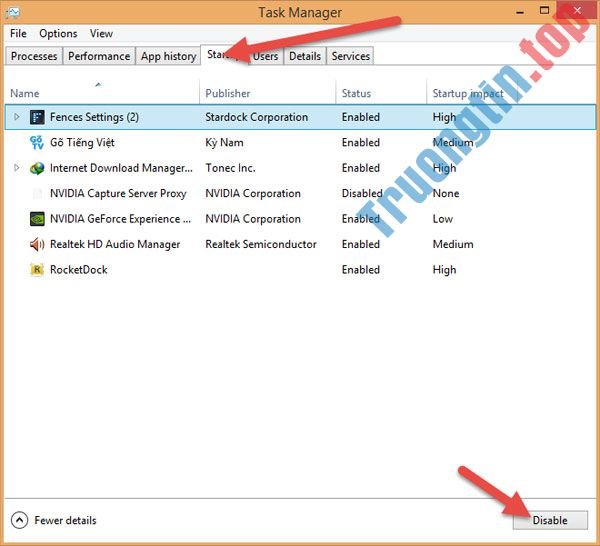The height and width of the screenshot is (546, 600).
Task: Select the RocketDock entry name
Action: [79, 270]
